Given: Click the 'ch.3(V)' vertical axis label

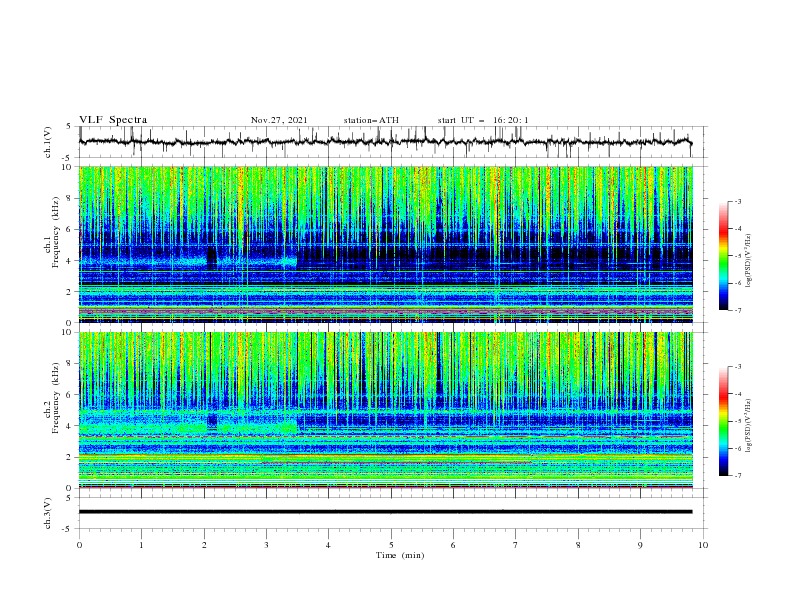Looking at the screenshot, I should point(48,513).
